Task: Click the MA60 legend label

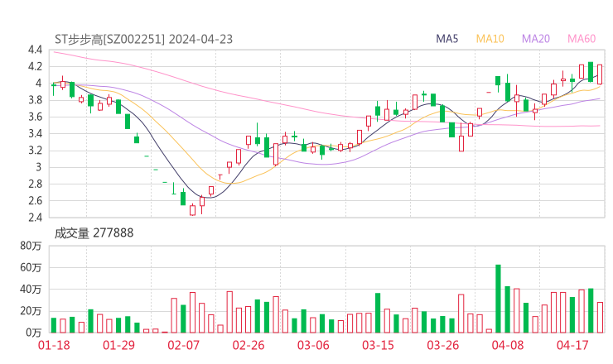Action: (x=582, y=39)
